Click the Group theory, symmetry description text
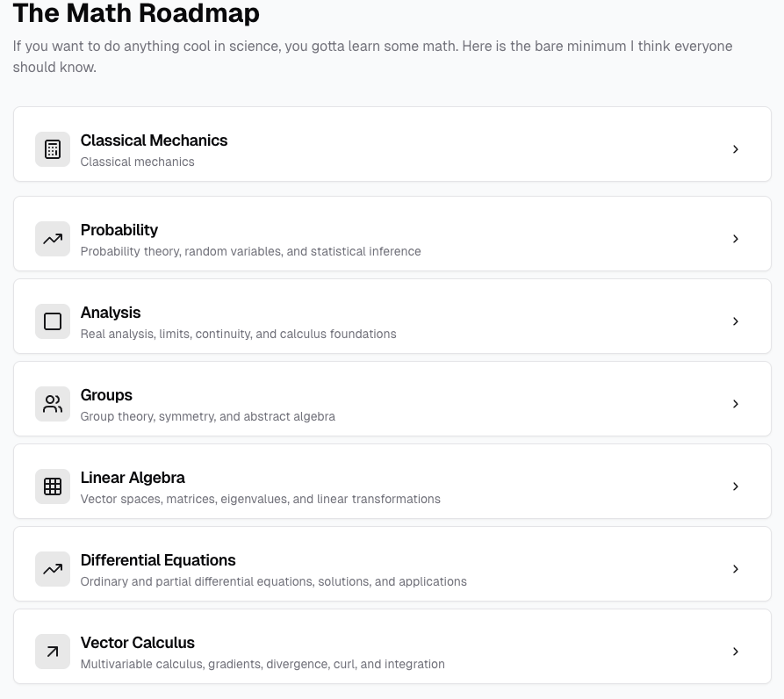The image size is (784, 699). tap(207, 416)
